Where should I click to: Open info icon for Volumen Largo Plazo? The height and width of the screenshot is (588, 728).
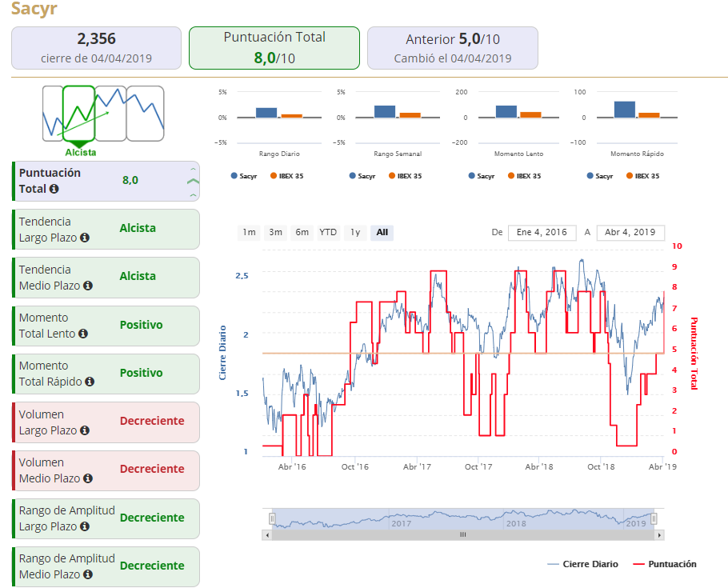tap(85, 430)
